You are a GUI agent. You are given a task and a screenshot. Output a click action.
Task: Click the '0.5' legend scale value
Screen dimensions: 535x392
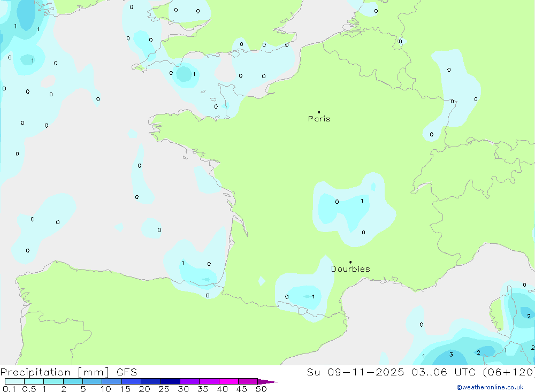tap(29, 389)
